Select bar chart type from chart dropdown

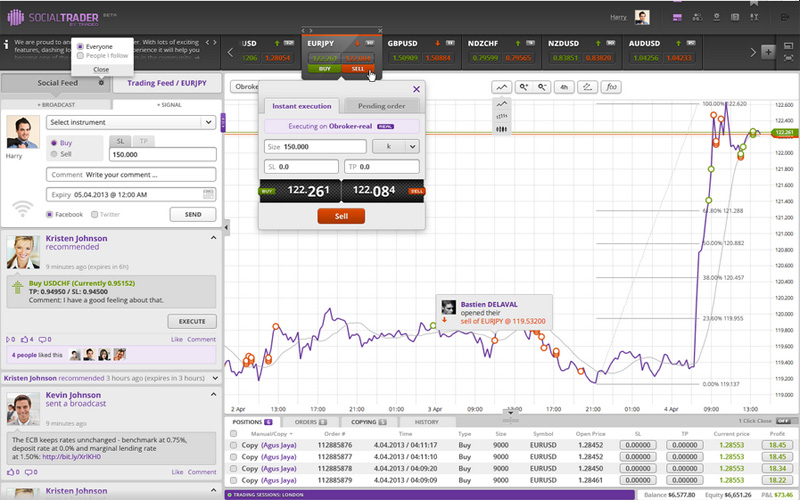pyautogui.click(x=502, y=116)
